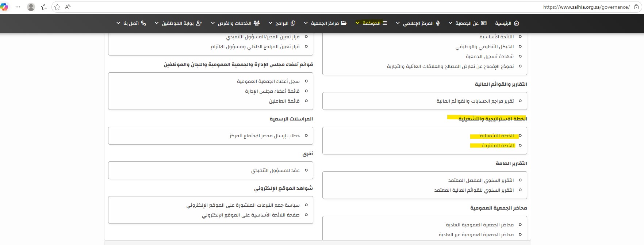The width and height of the screenshot is (644, 245).
Task: Open the Copilot sidebar icon
Action: 4,7
